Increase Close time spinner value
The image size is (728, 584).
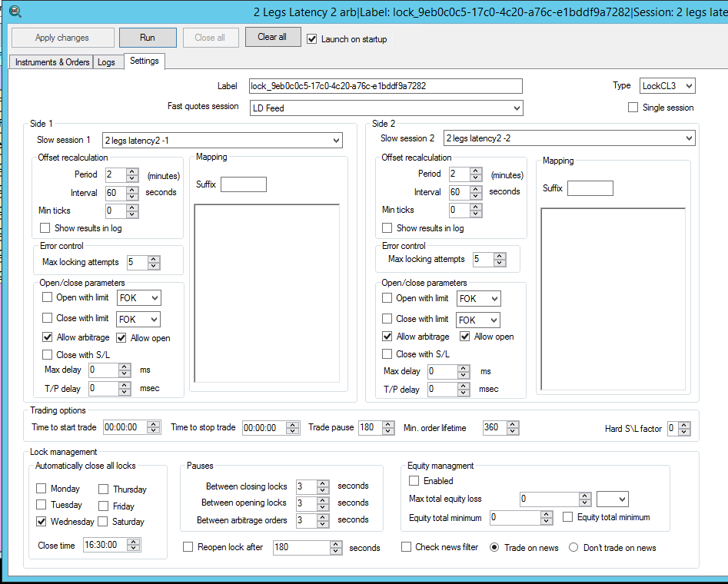(135, 541)
